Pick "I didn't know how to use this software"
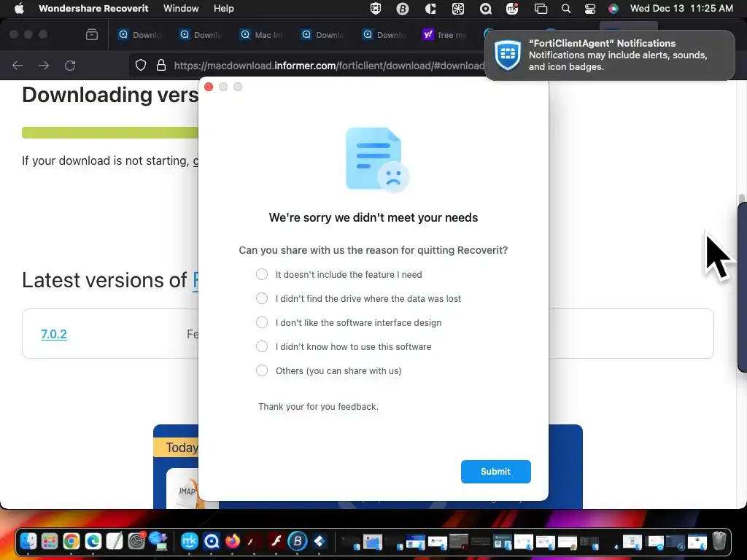747x560 pixels. click(x=262, y=346)
